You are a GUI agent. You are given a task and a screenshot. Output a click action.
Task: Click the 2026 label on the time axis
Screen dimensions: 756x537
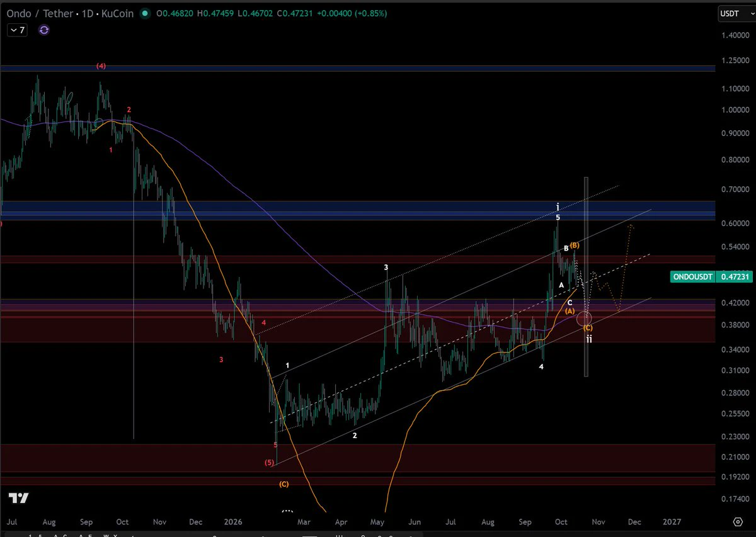point(233,522)
